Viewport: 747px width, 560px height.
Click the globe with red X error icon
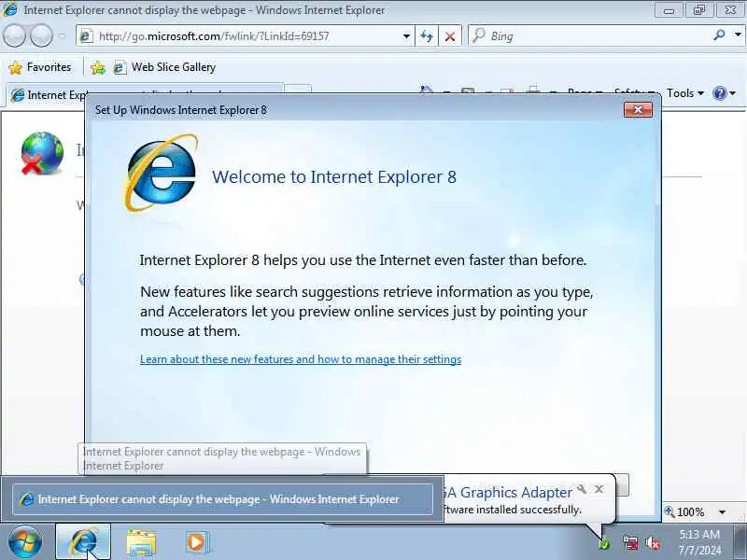(x=42, y=153)
